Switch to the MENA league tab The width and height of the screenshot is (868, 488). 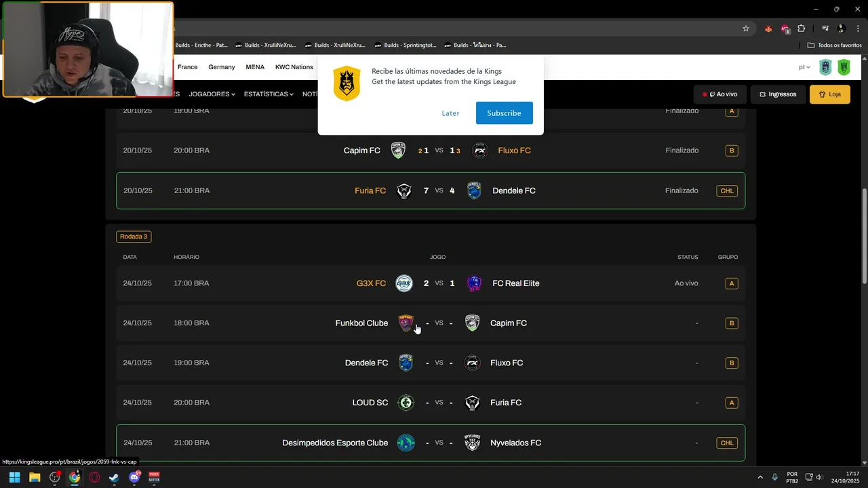click(255, 67)
